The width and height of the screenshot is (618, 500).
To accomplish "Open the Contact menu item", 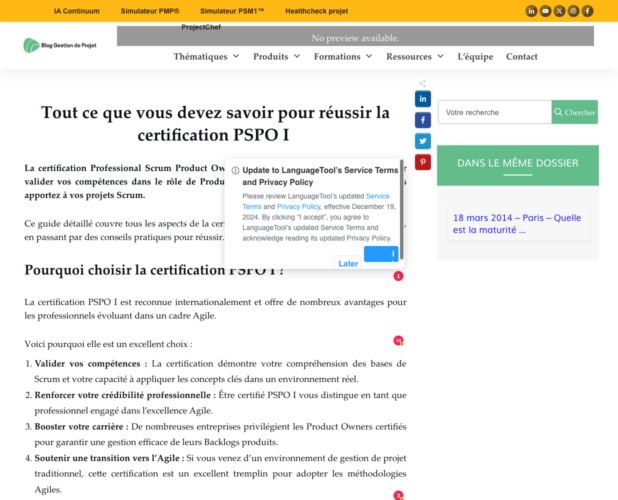I will pyautogui.click(x=522, y=57).
